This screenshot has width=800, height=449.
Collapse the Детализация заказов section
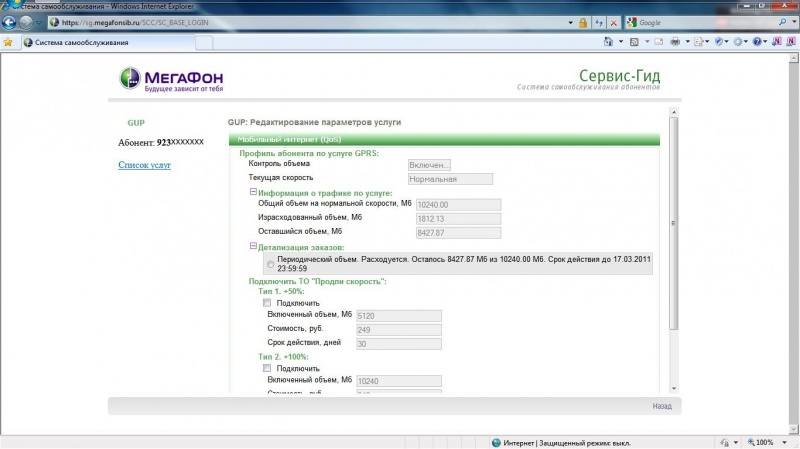(253, 246)
